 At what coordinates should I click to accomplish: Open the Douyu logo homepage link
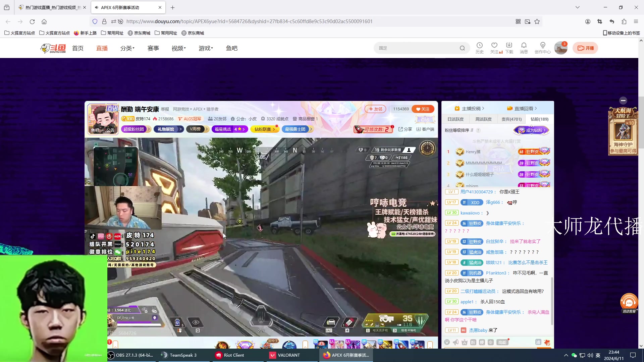pos(53,48)
